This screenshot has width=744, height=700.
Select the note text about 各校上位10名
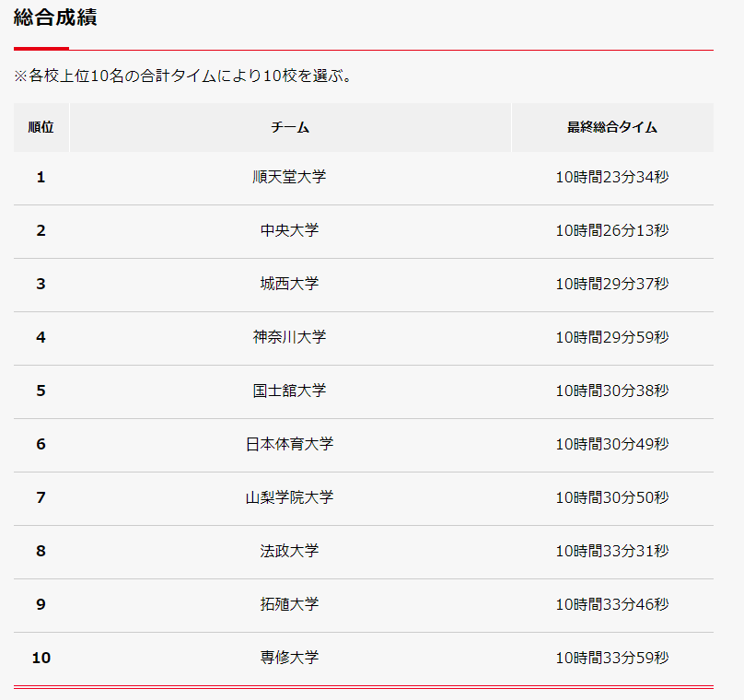tap(182, 76)
